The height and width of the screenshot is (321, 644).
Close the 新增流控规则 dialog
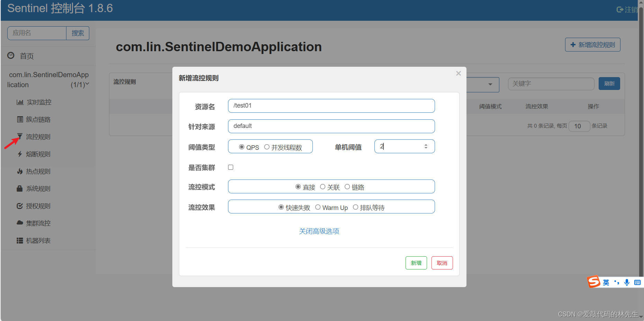(x=459, y=73)
